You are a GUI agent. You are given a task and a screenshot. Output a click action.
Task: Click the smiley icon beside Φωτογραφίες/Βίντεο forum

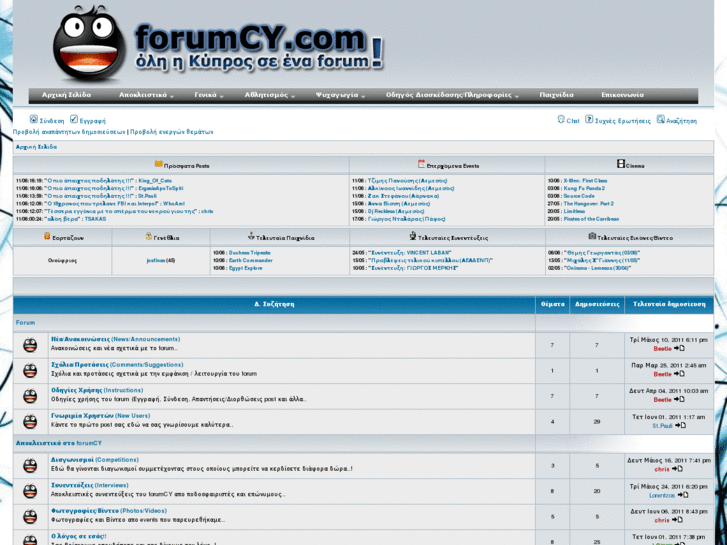tap(30, 517)
